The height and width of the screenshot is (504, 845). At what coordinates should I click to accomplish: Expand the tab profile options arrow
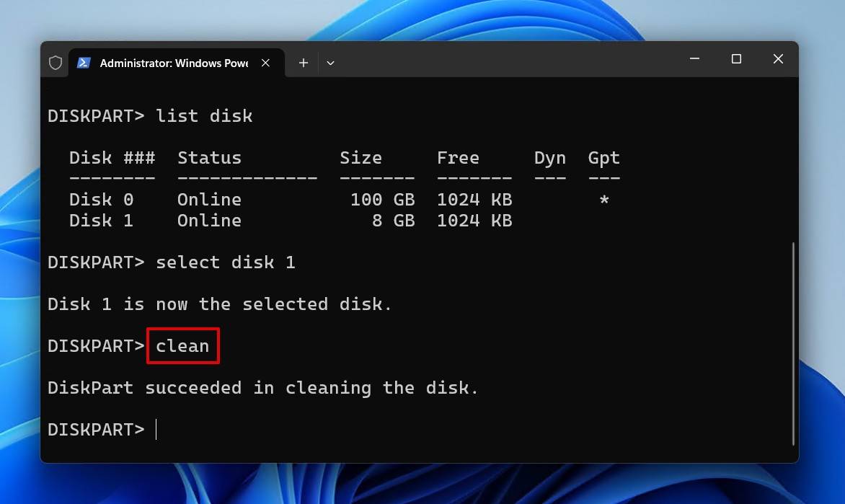[x=330, y=63]
